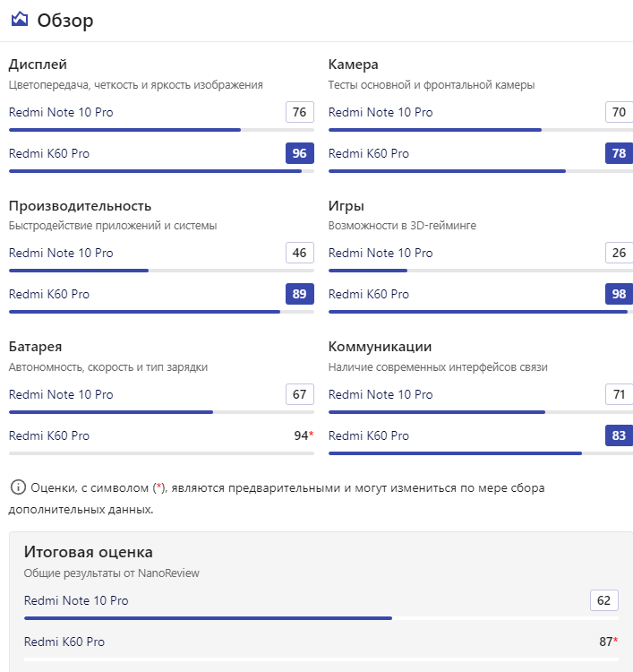
Task: Click the Камера score 70 badge
Action: click(x=619, y=112)
